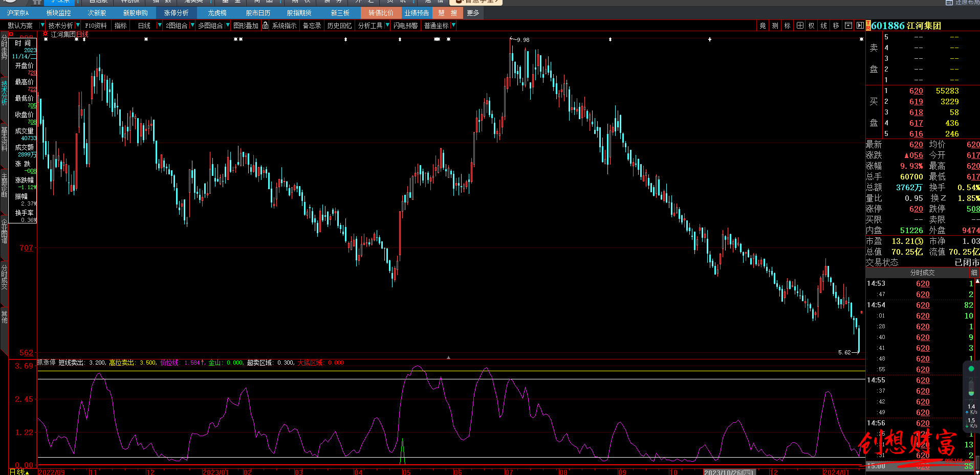The width and height of the screenshot is (980, 475).
Task: Open the 日线 period dropdown arrow
Action: point(159,25)
